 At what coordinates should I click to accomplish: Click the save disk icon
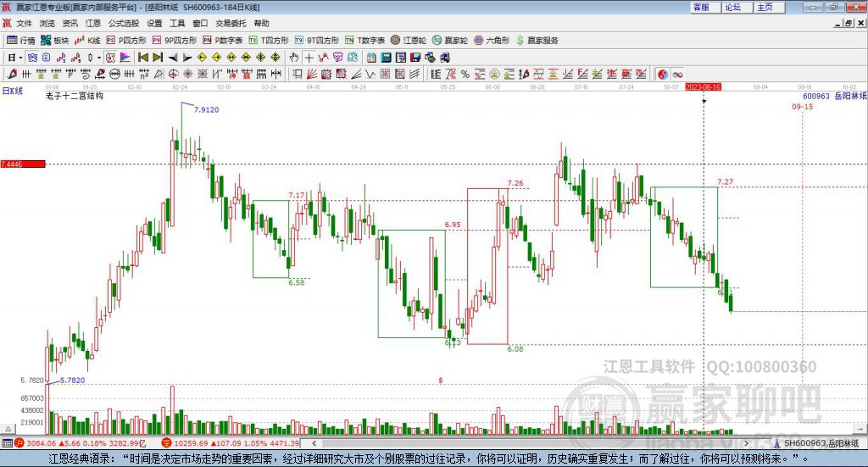[x=415, y=58]
